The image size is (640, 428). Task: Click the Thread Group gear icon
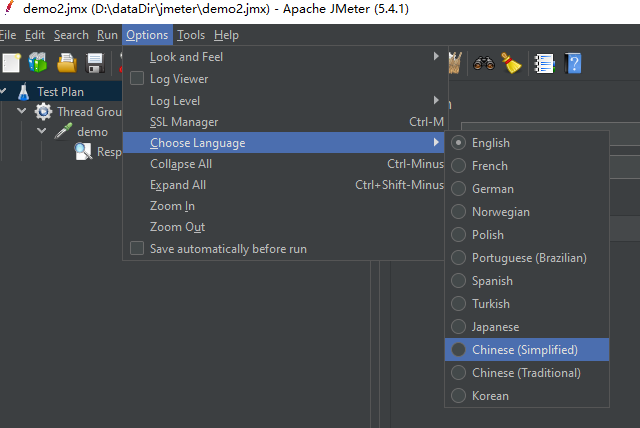point(43,111)
